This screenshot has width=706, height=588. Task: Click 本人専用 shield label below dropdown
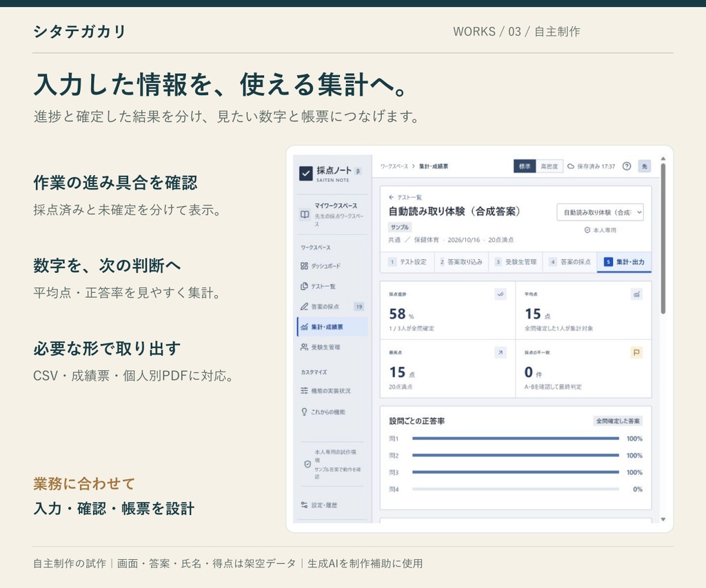[601, 230]
